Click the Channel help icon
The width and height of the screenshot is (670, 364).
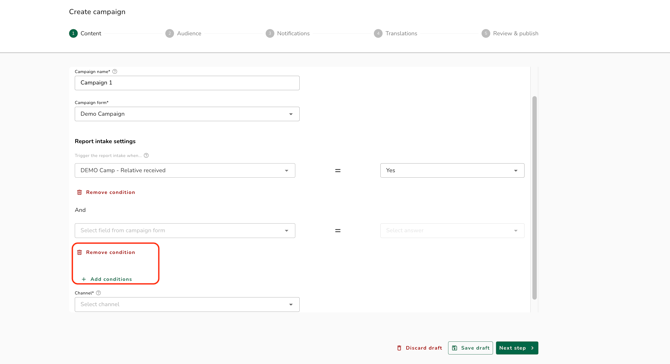[98, 293]
